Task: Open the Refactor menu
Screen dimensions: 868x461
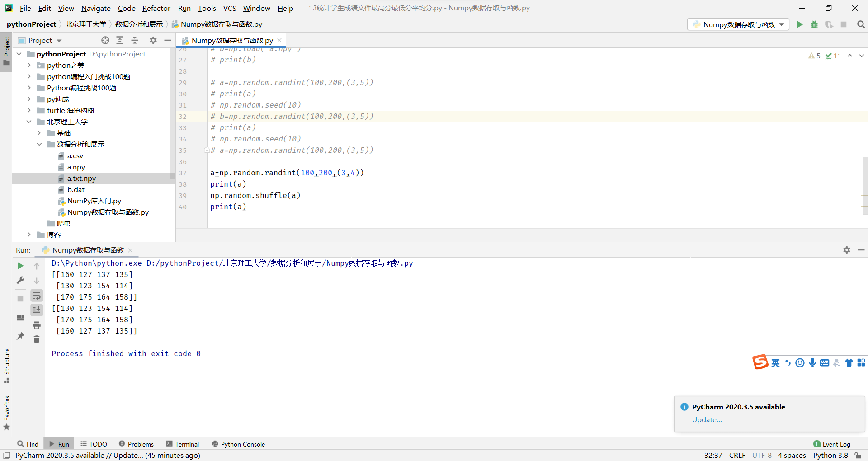Action: click(156, 8)
